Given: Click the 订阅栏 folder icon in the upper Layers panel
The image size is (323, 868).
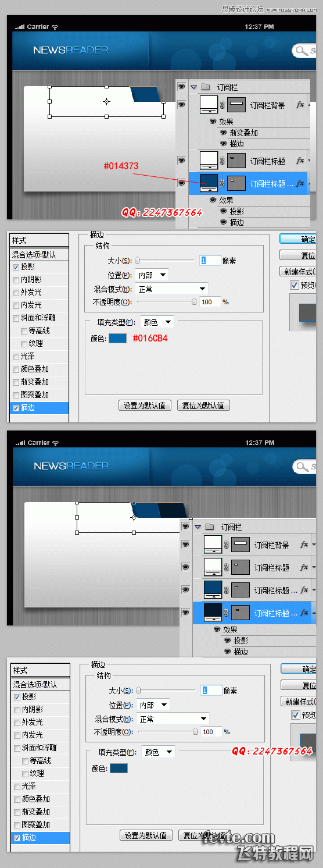Looking at the screenshot, I should 206,87.
